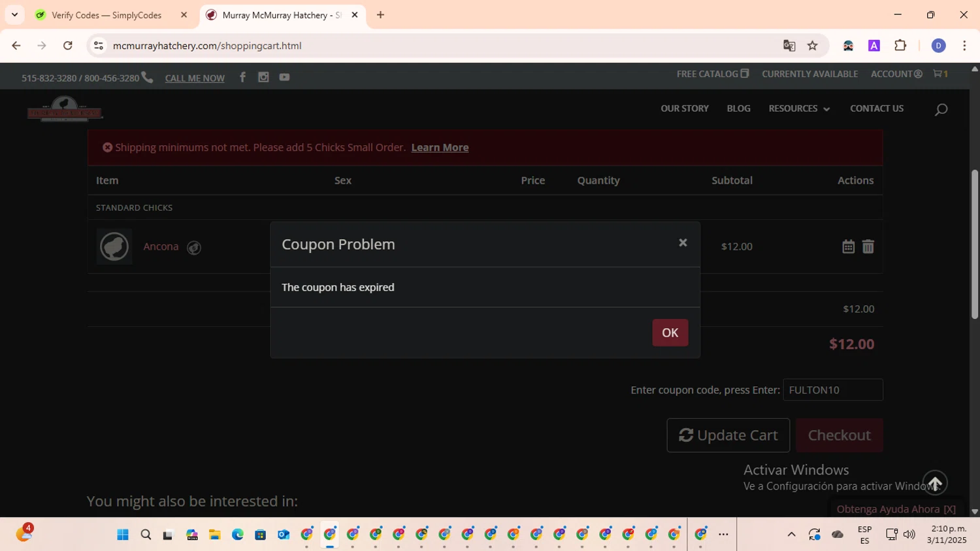Open File Explorer from taskbar
The width and height of the screenshot is (980, 551).
[x=215, y=535]
